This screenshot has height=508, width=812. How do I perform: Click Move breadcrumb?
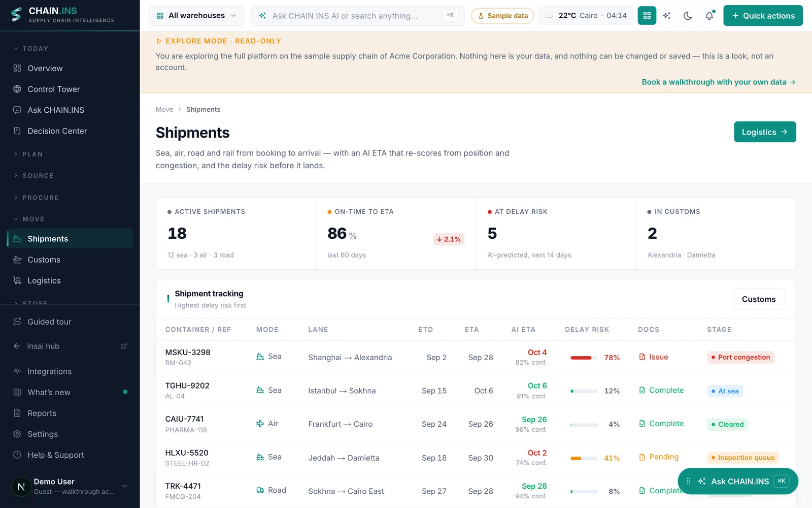click(x=164, y=109)
